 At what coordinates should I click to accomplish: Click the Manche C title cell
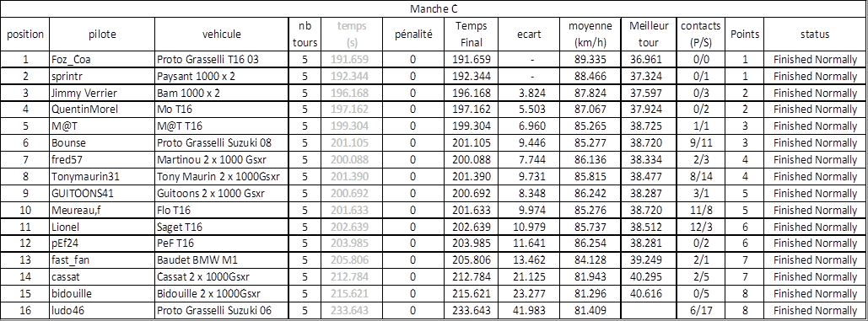[434, 8]
